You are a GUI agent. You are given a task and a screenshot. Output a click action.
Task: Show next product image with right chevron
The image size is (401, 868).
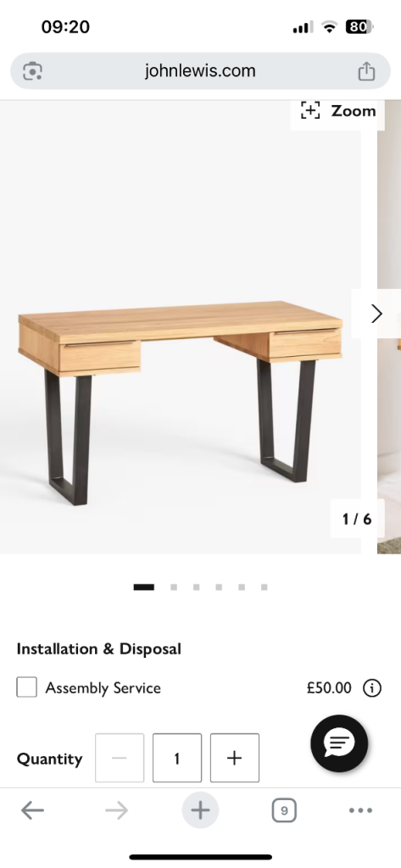tap(376, 314)
